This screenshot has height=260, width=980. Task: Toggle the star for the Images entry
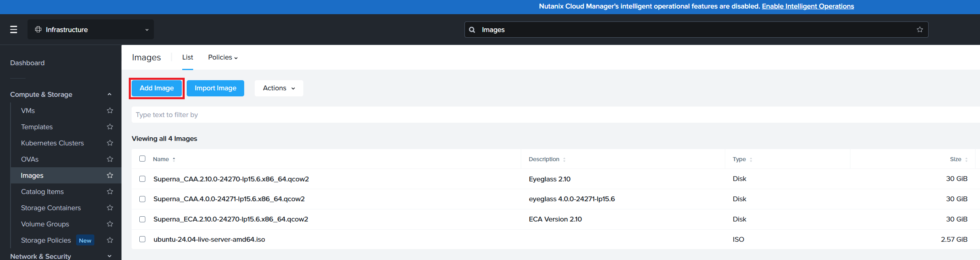coord(110,175)
